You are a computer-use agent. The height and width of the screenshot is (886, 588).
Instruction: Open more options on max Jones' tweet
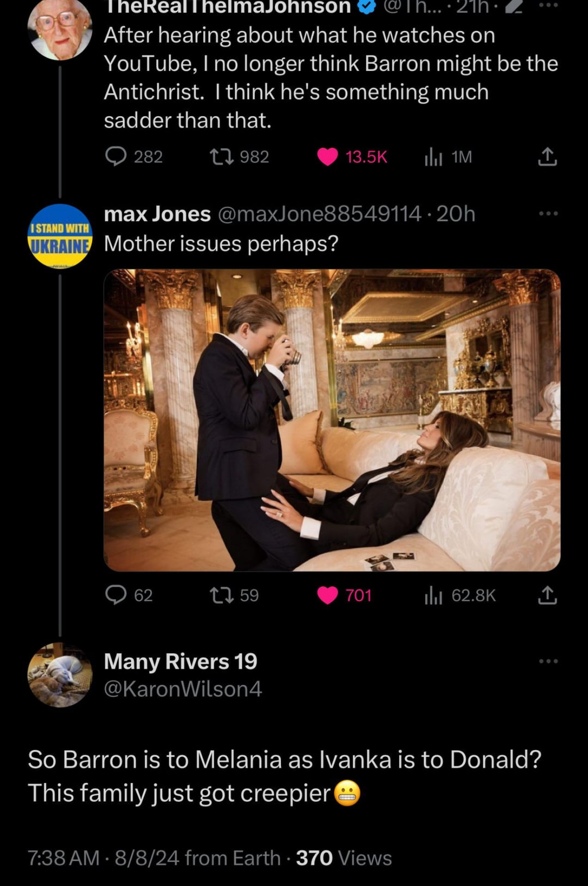[548, 214]
